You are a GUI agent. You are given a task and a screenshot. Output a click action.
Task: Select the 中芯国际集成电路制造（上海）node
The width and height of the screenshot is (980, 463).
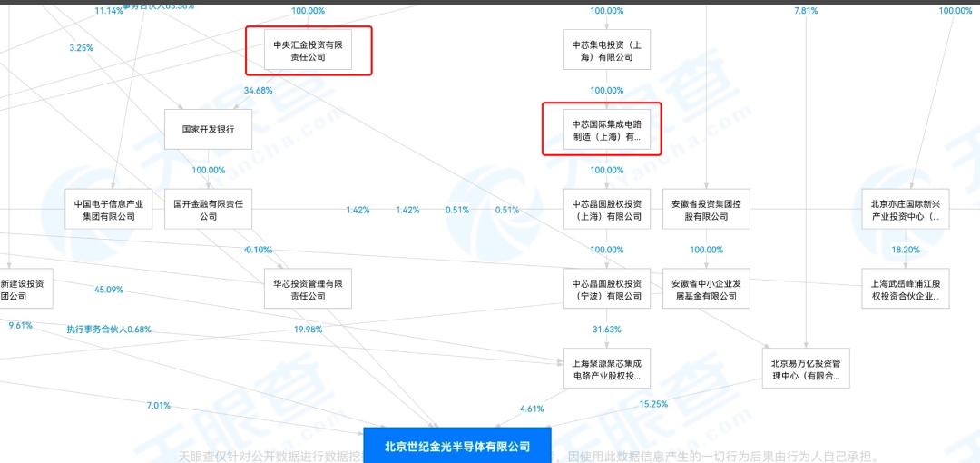[x=606, y=130]
